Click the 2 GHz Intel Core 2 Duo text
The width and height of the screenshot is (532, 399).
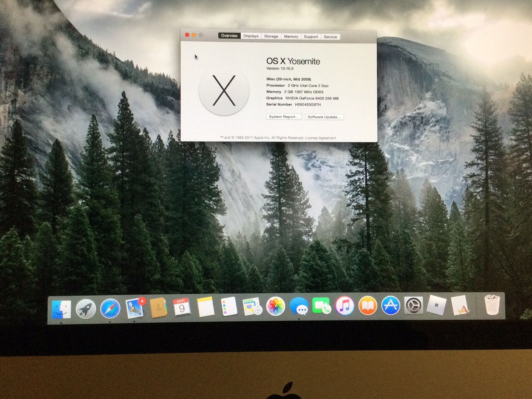pos(308,86)
